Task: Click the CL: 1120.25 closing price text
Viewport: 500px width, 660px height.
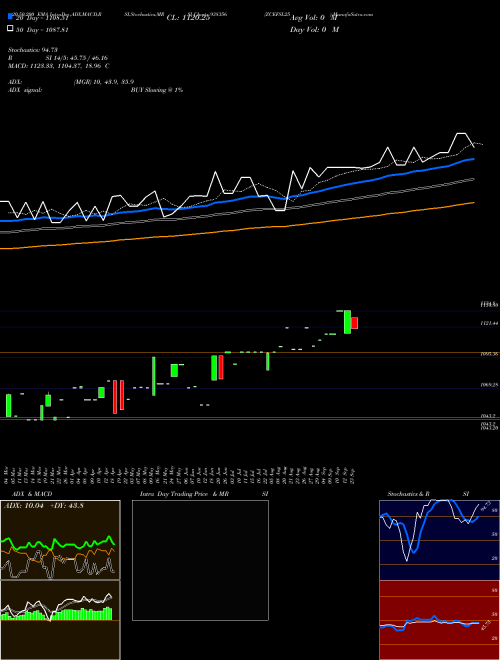Action: click(x=188, y=18)
